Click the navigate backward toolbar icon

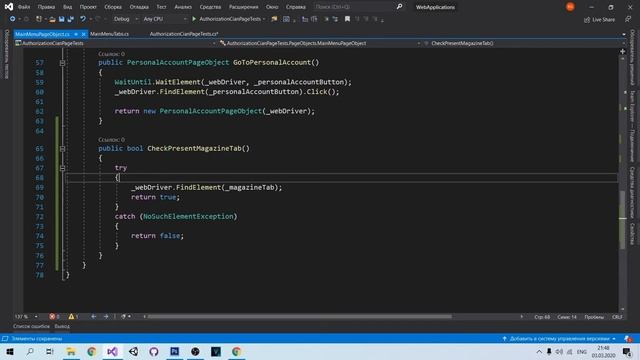pyautogui.click(x=13, y=19)
